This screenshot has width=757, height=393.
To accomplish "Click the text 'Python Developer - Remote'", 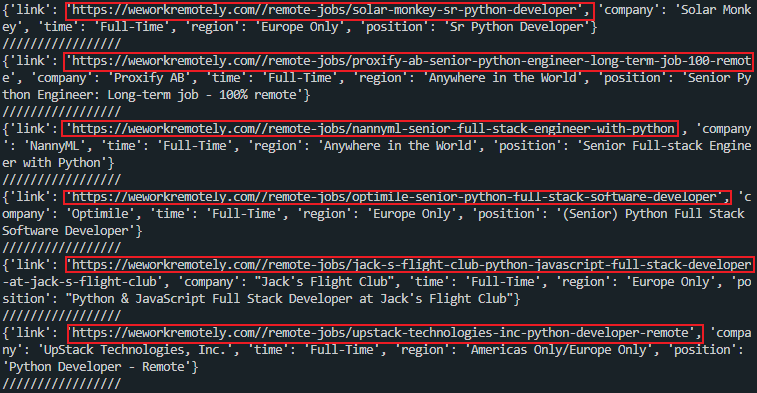I will coord(97,367).
